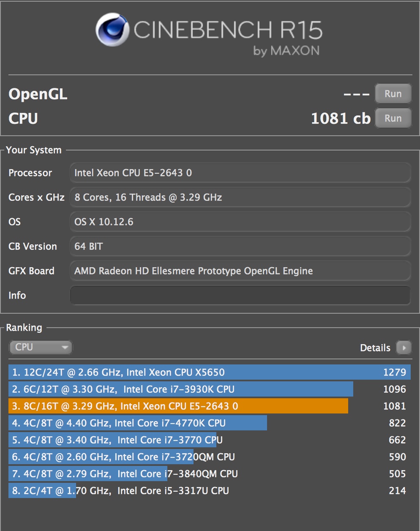420x531 pixels.
Task: Select the Core i7-3840QM ranking row
Action: [x=209, y=474]
